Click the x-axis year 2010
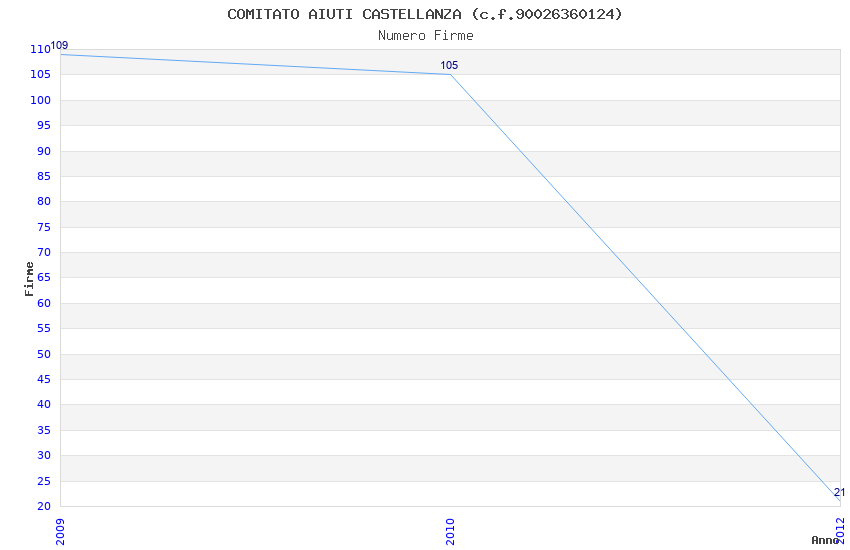850x550 pixels. [x=450, y=532]
